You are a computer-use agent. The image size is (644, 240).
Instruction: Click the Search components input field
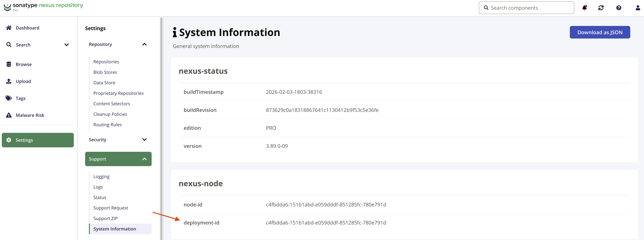526,8
